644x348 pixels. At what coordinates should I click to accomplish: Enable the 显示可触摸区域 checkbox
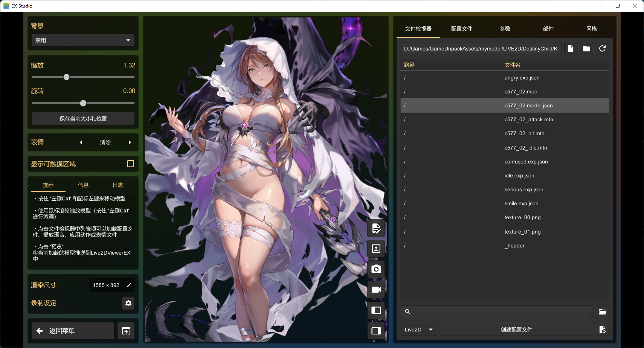click(131, 164)
